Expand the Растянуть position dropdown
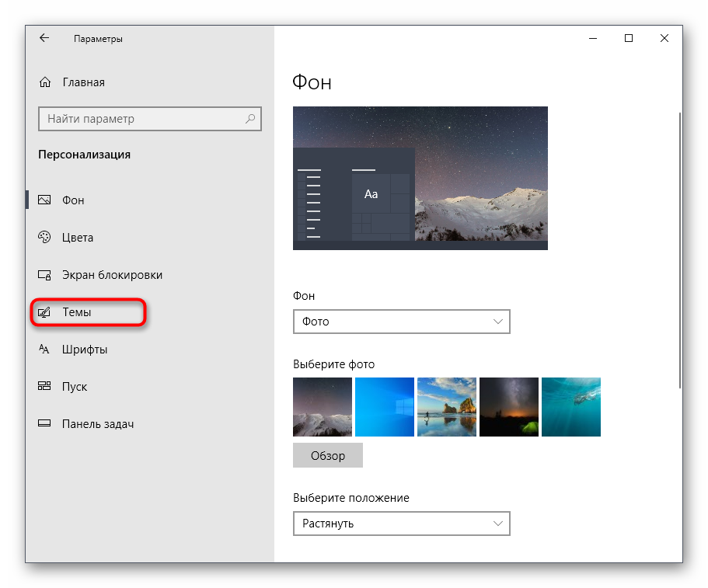 pos(401,524)
